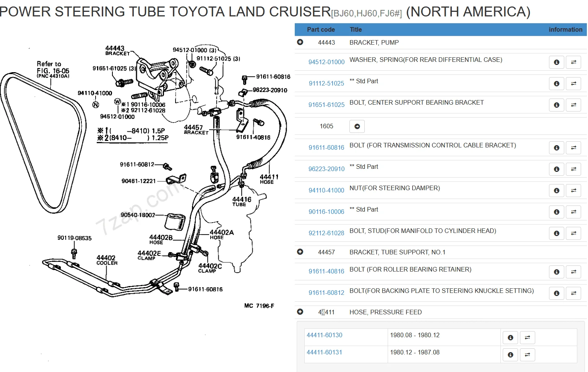
Task: Select 44402E CLAMP label in diagram
Action: click(149, 255)
